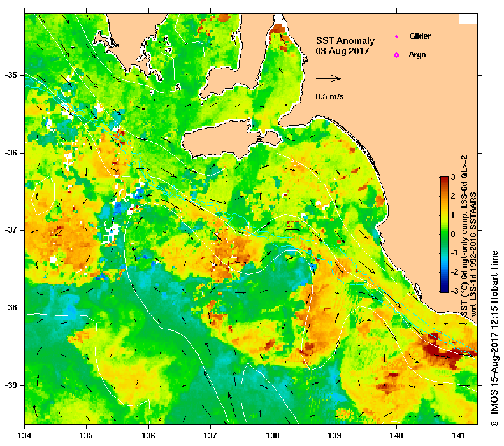504x446 pixels.
Task: Click the velocity scale reference arrow
Action: pyautogui.click(x=328, y=78)
